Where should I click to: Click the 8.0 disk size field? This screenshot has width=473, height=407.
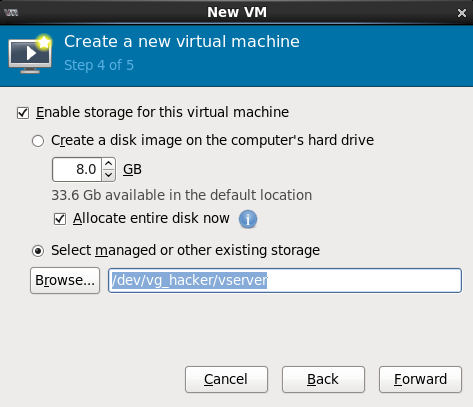pyautogui.click(x=77, y=169)
